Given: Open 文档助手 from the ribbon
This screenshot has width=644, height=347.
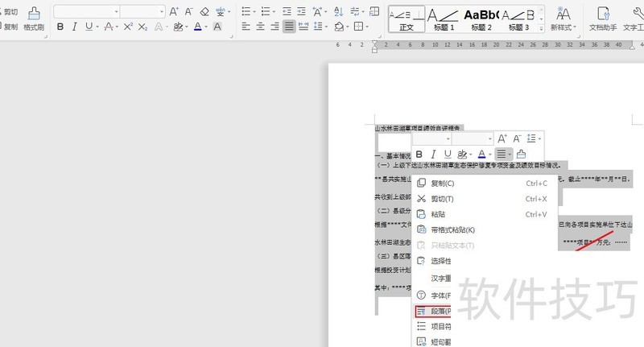Looking at the screenshot, I should (602, 18).
